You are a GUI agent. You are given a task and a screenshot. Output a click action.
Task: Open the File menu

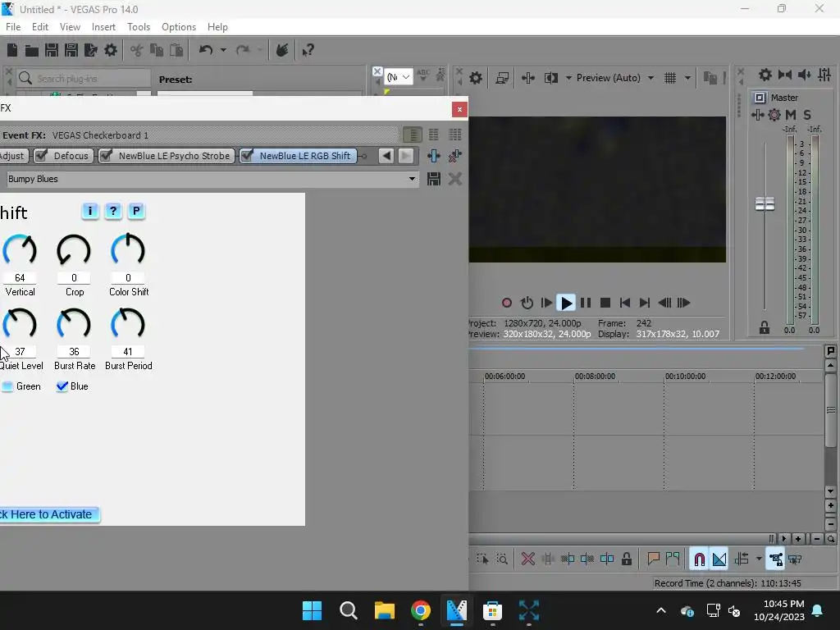tap(13, 27)
